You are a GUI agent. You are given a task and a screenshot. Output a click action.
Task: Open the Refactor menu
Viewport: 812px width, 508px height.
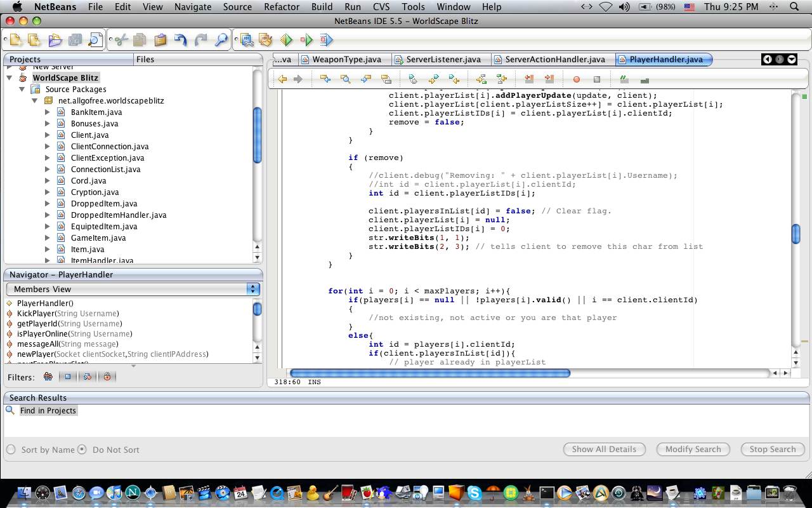282,6
